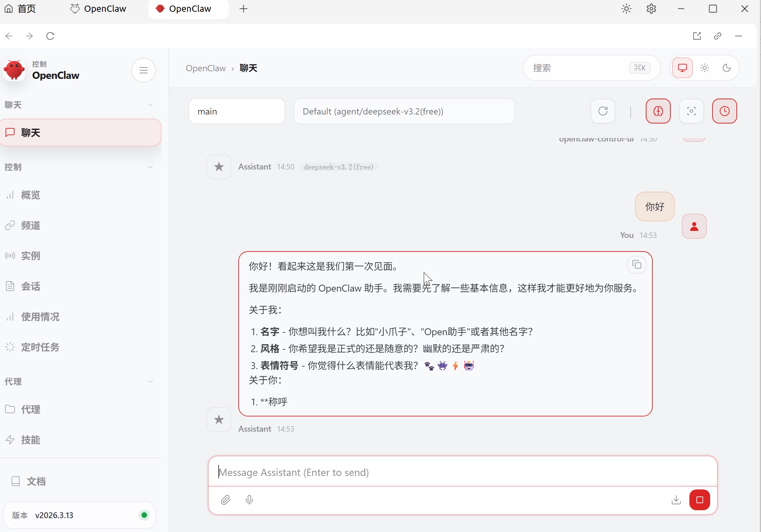Image resolution: width=761 pixels, height=532 pixels.
Task: Click the download export icon in input bar
Action: (x=676, y=500)
